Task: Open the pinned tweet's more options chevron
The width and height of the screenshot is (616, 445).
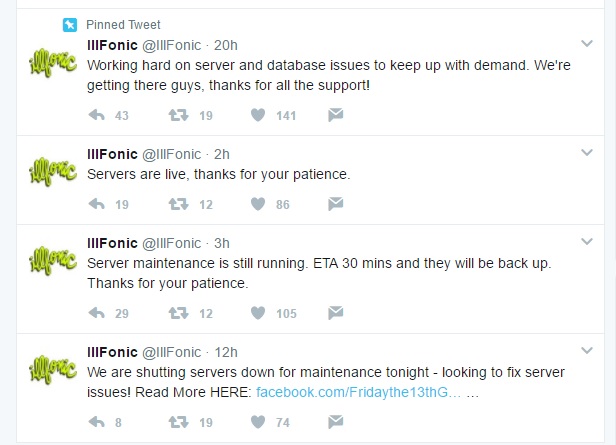Action: tap(589, 44)
